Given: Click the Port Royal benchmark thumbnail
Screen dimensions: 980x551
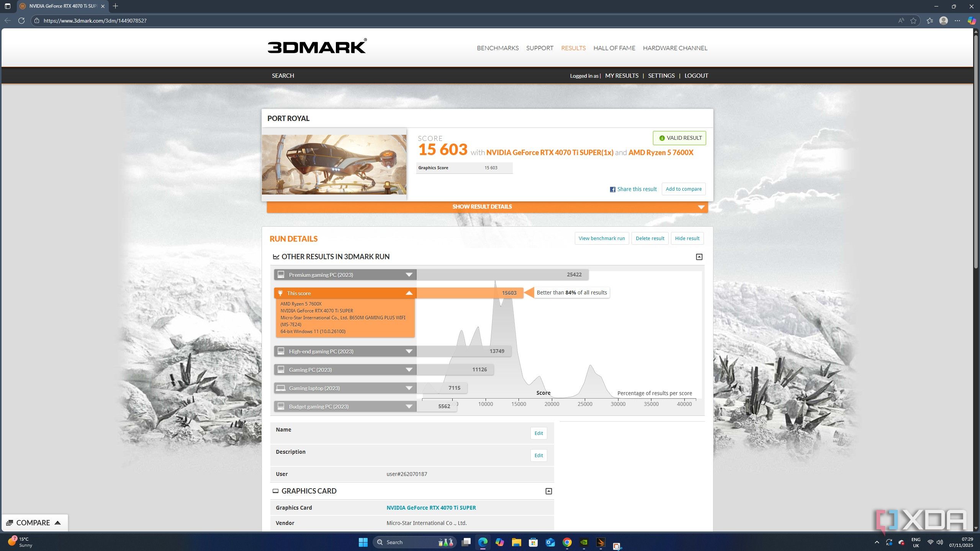Looking at the screenshot, I should pyautogui.click(x=334, y=165).
